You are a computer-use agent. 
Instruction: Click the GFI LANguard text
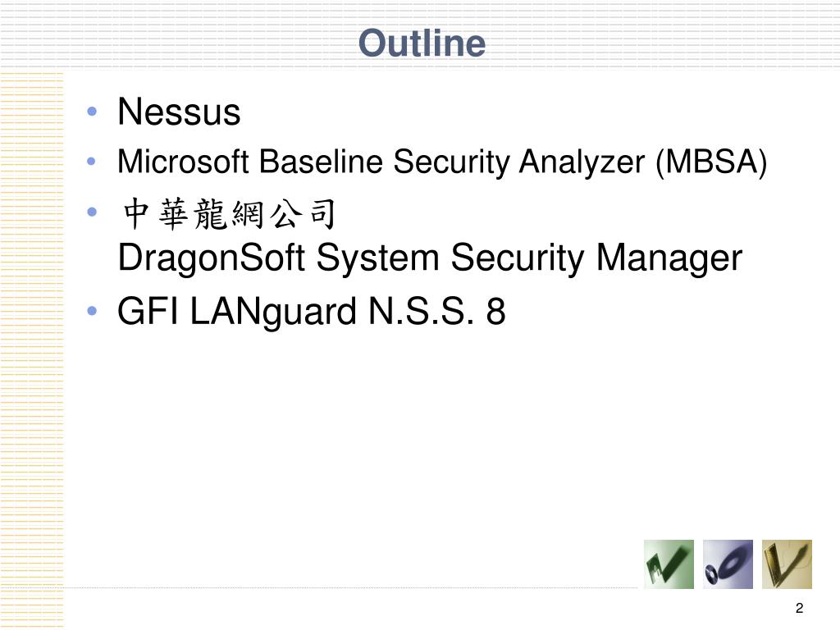[237, 312]
